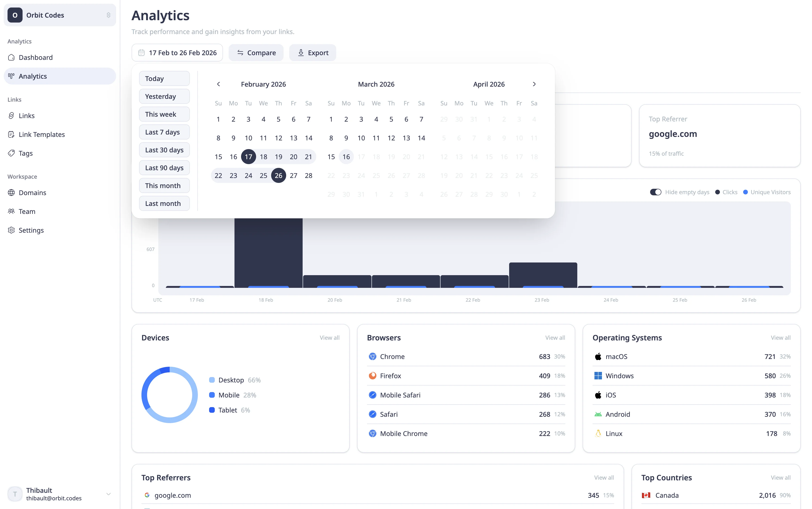Toggle Clicks series in chart legend

tap(726, 192)
